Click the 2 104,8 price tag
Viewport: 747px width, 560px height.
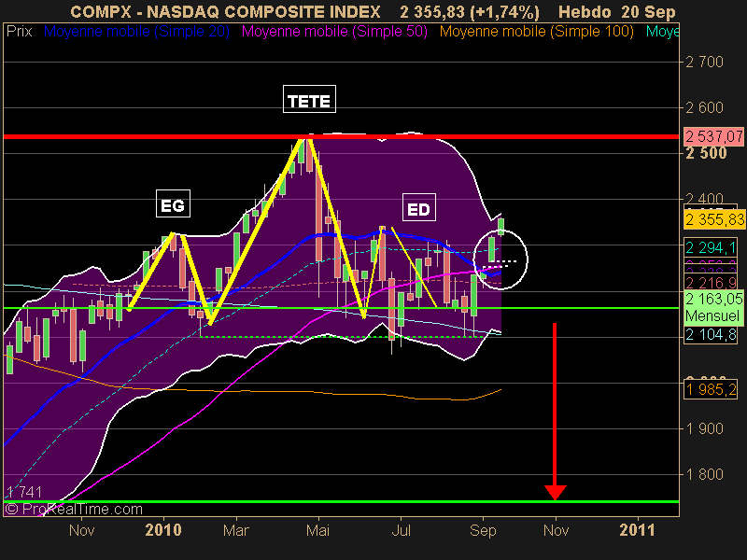(710, 334)
